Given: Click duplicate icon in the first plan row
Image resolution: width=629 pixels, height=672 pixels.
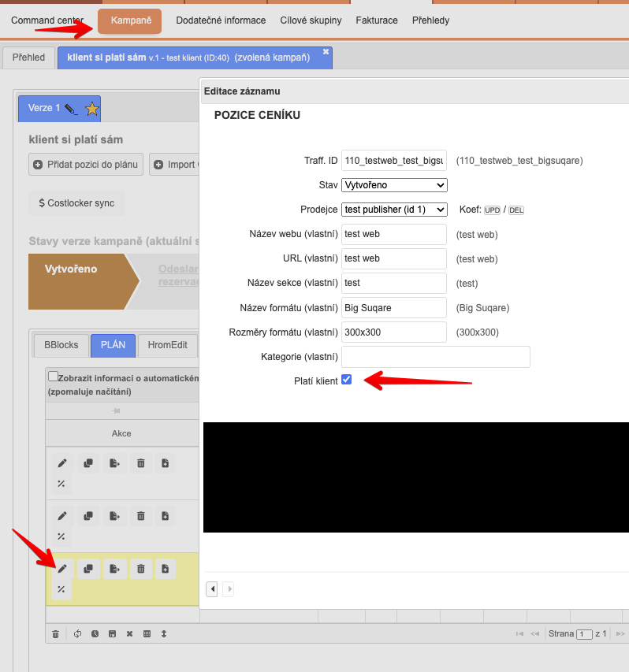Looking at the screenshot, I should [x=88, y=463].
